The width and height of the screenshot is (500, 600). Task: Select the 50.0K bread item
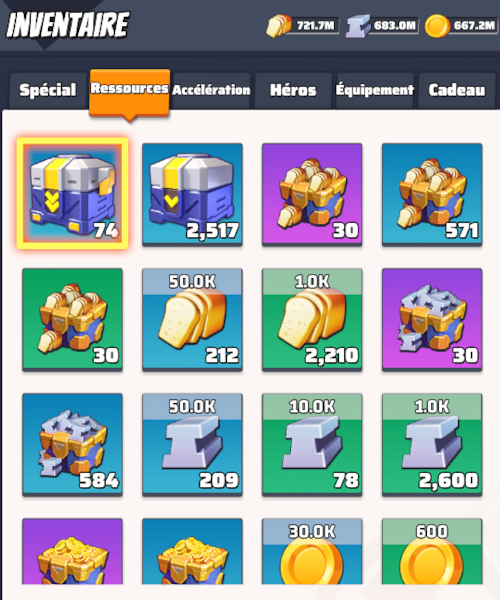pyautogui.click(x=192, y=320)
